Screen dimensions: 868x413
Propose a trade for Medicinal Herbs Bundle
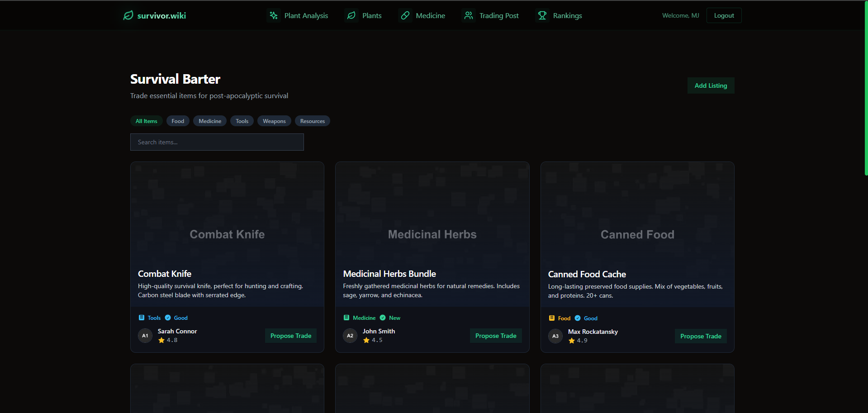496,336
